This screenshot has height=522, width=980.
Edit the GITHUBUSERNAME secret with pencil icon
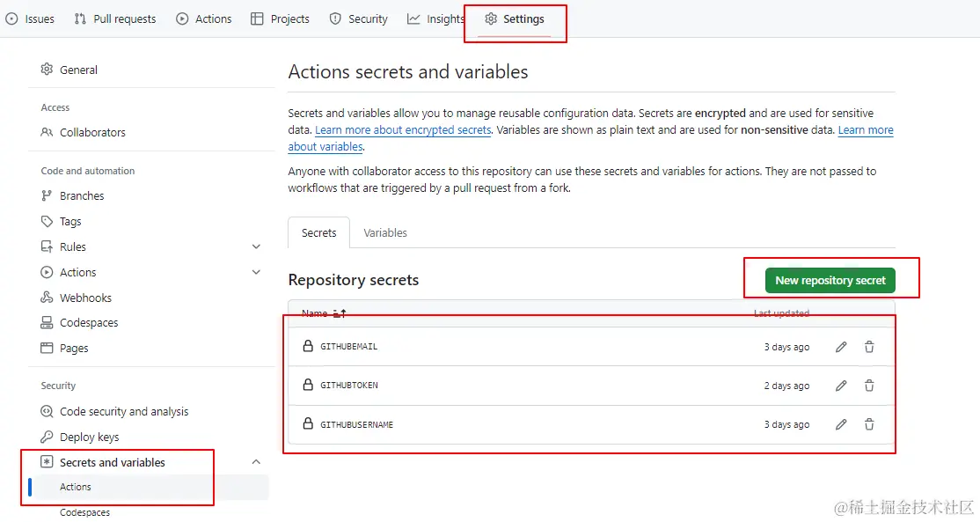(841, 424)
